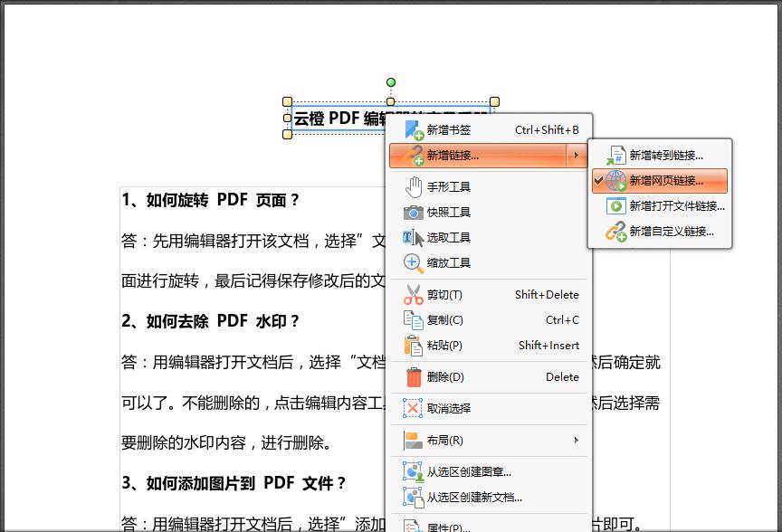The image size is (782, 532).
Task: Click the 新增自定义链接 chain icon
Action: pyautogui.click(x=616, y=232)
